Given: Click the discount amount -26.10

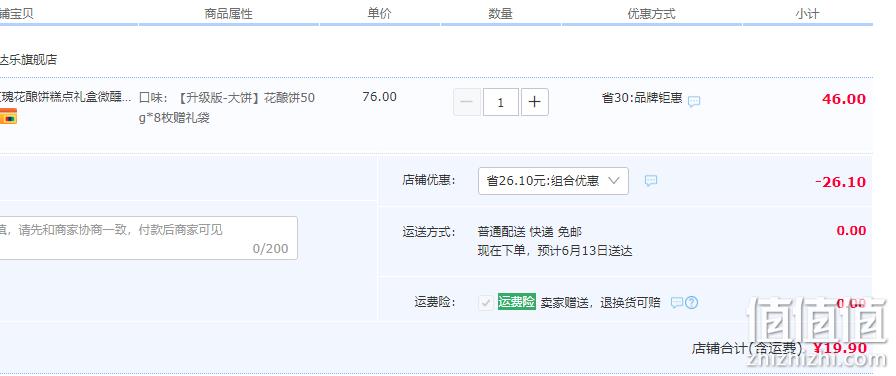Looking at the screenshot, I should click(x=841, y=182).
